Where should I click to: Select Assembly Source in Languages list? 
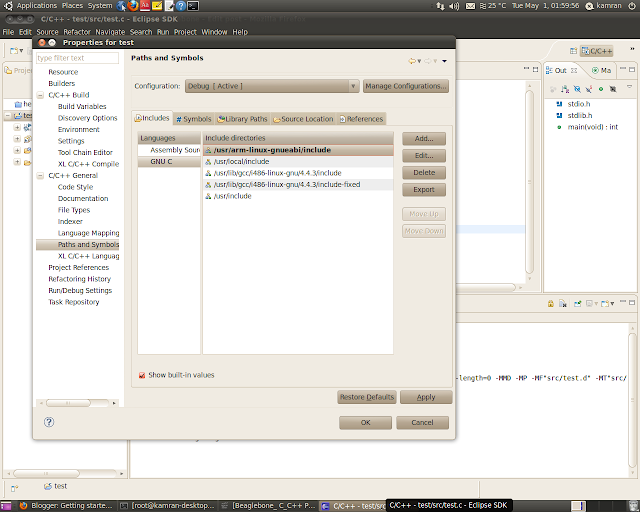pos(169,150)
